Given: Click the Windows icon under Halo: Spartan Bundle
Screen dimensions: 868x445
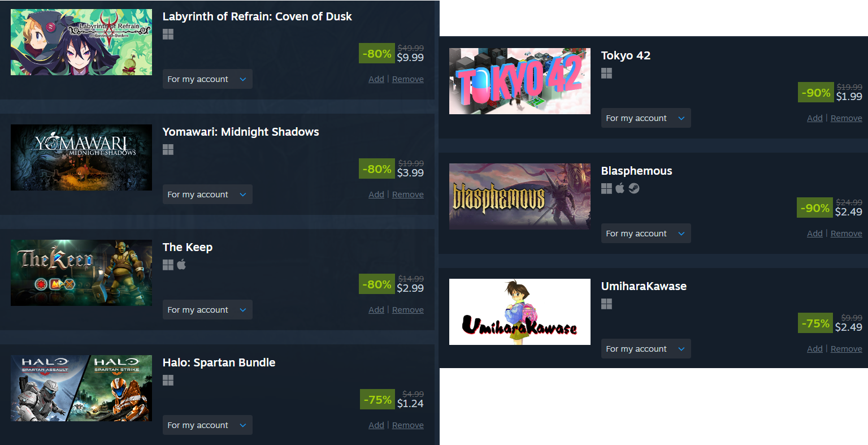Looking at the screenshot, I should pos(168,381).
